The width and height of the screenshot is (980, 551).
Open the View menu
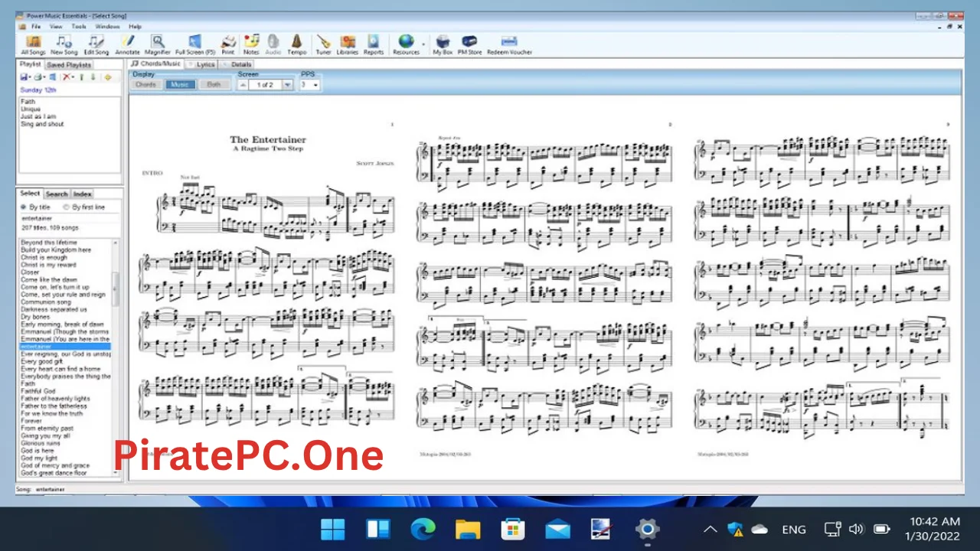(x=56, y=26)
